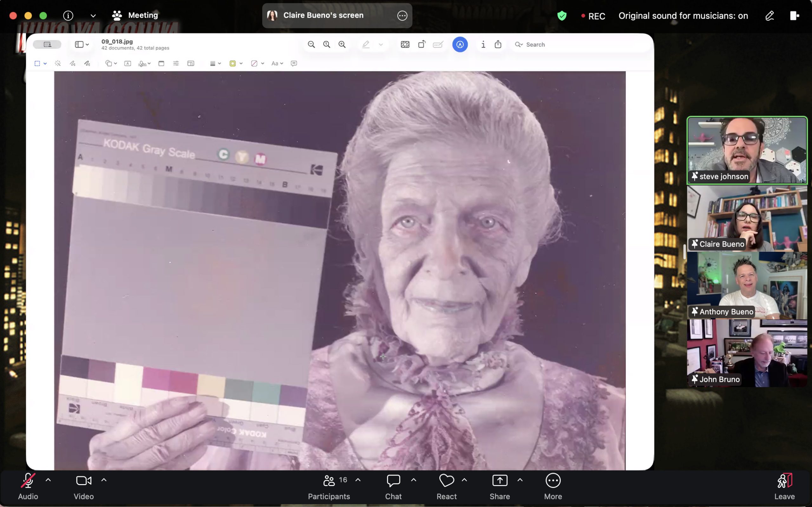
Task: Select the Sketch markup tool
Action: click(72, 63)
